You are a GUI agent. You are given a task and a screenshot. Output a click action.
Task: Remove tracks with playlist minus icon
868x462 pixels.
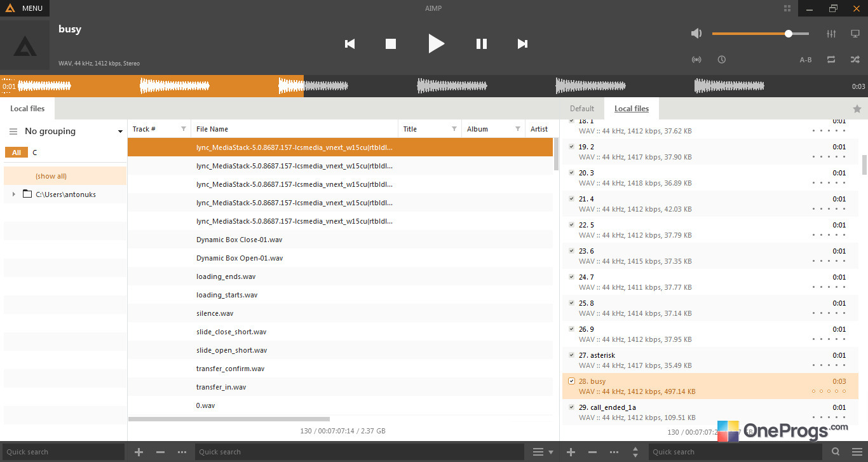592,452
